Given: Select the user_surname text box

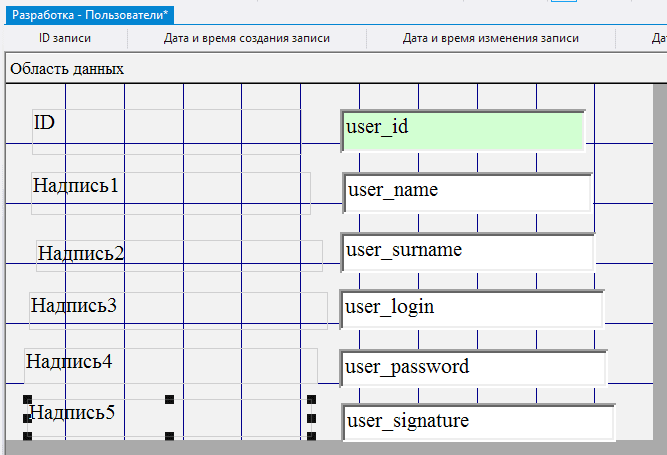Looking at the screenshot, I should tap(467, 252).
